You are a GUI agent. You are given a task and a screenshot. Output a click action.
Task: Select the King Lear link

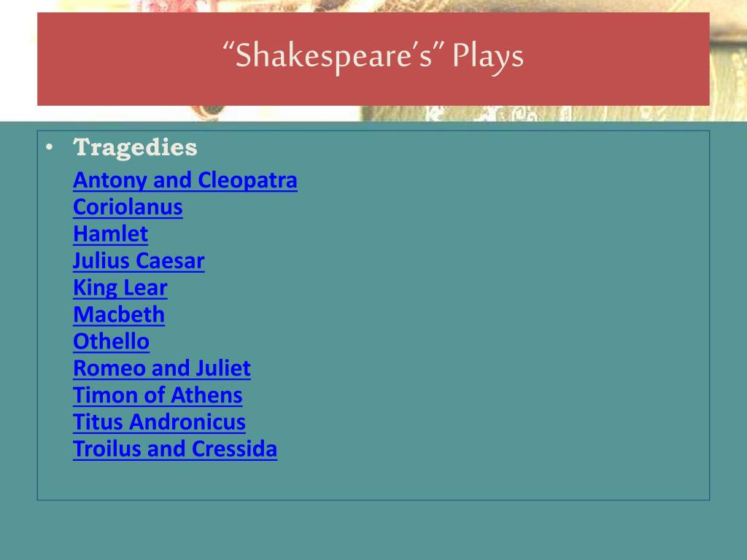click(x=120, y=288)
